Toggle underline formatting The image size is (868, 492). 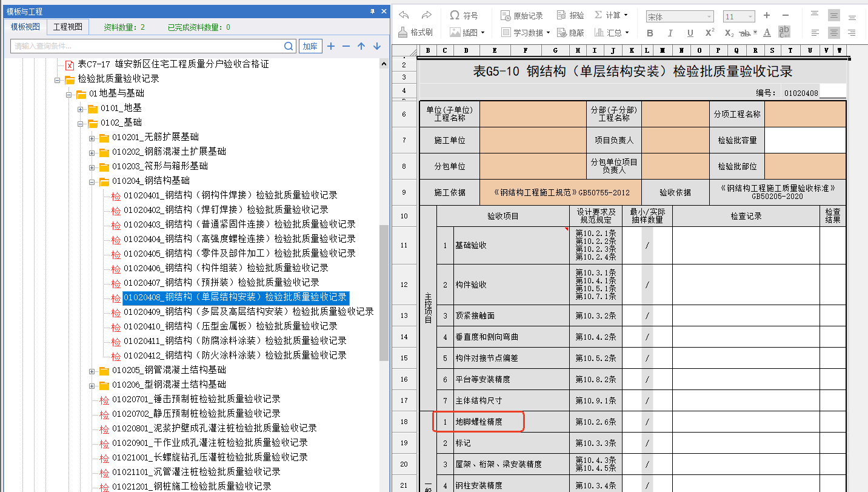click(690, 33)
